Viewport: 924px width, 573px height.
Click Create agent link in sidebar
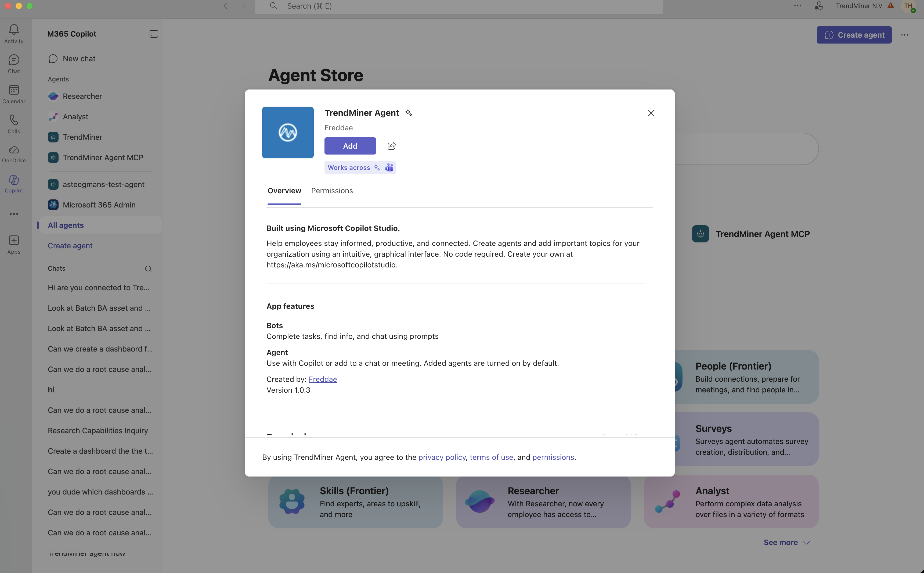click(70, 246)
